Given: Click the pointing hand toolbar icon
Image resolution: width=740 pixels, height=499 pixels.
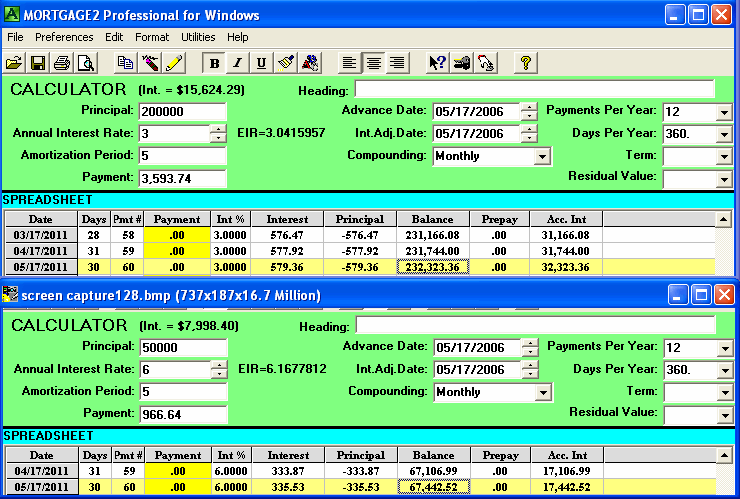Looking at the screenshot, I should (486, 63).
